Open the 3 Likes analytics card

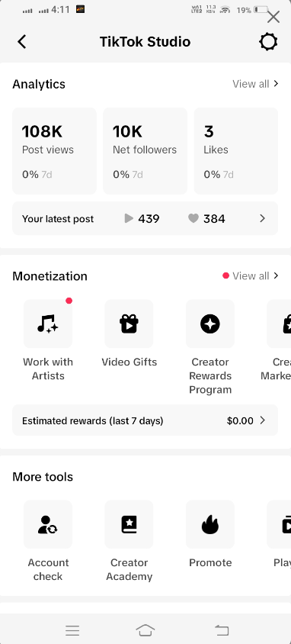[x=235, y=151]
